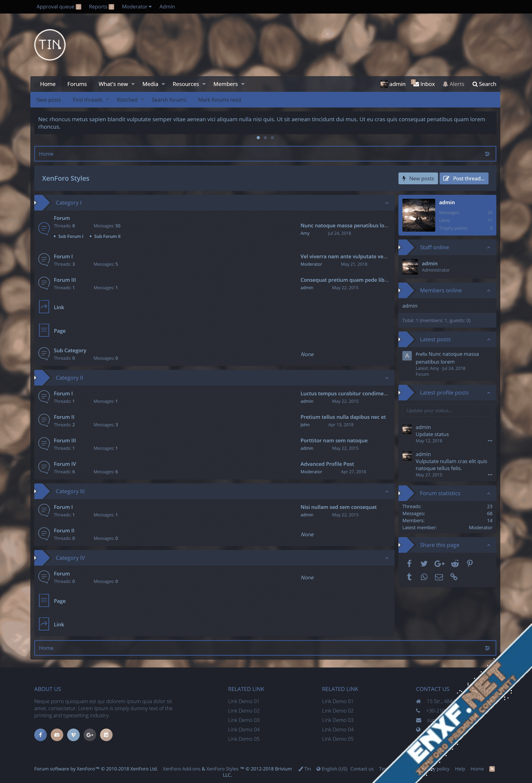Click the Twitter share icon
The image size is (532, 783).
point(424,564)
